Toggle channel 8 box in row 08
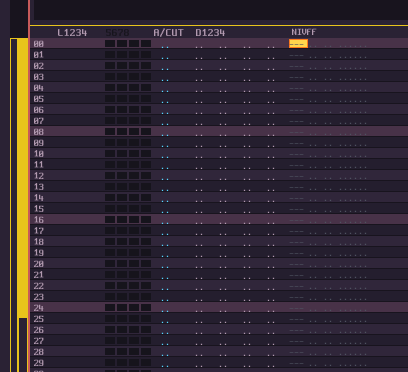This screenshot has width=408, height=372. (146, 131)
